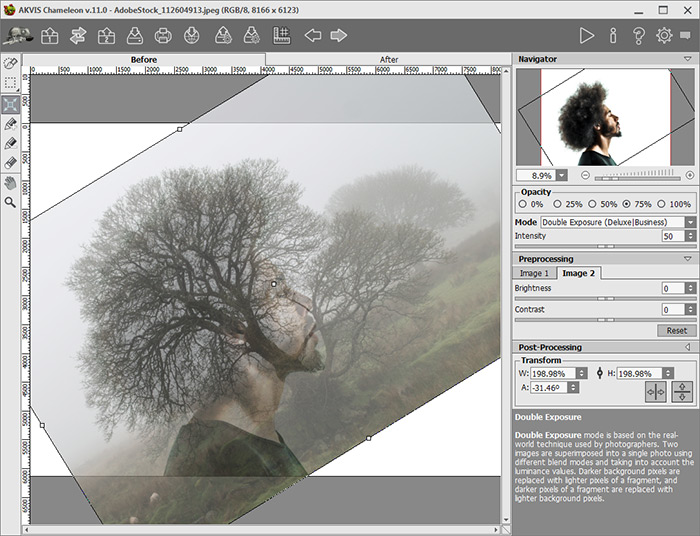Adjust Intensity value stepper
Image resolution: width=700 pixels, height=536 pixels.
coord(691,236)
